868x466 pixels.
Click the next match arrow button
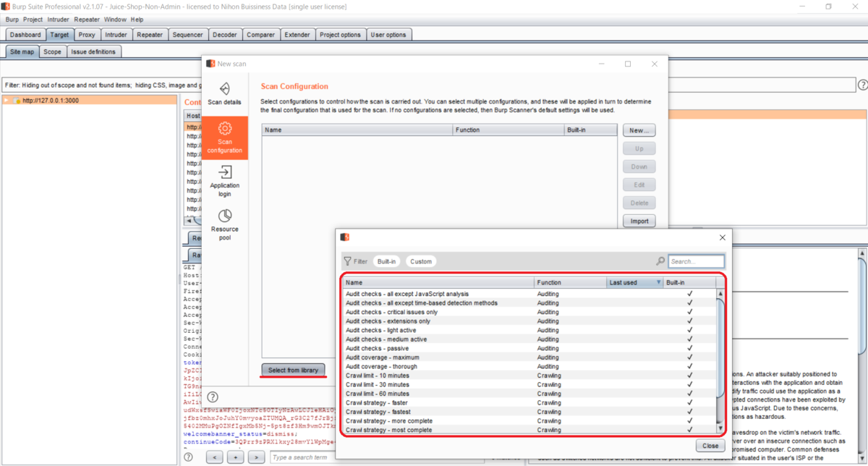(x=256, y=457)
